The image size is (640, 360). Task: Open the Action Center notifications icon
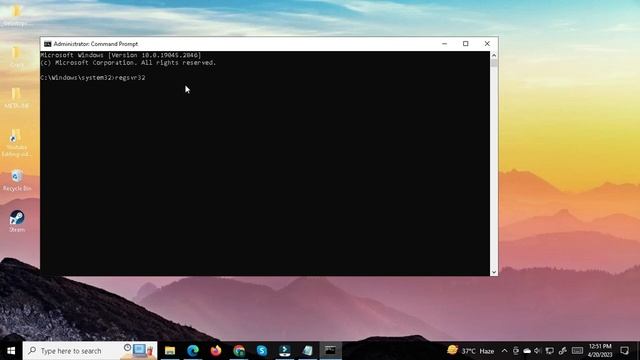pos(624,351)
